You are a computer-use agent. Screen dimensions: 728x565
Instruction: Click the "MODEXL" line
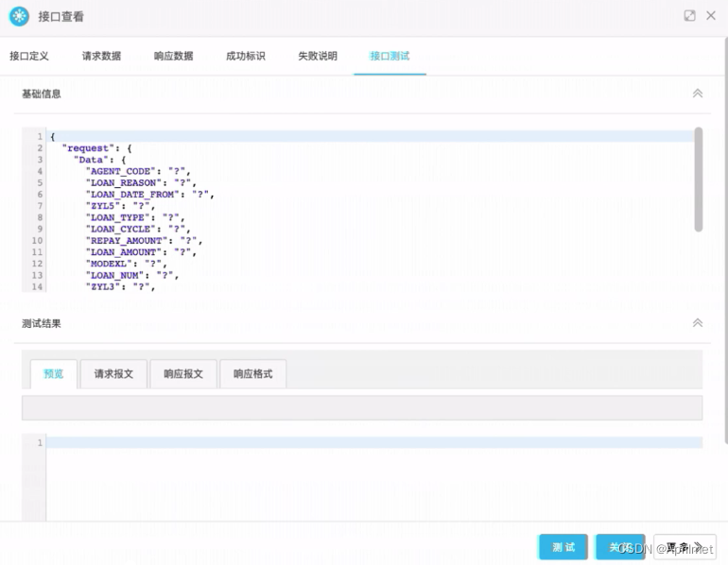[126, 264]
